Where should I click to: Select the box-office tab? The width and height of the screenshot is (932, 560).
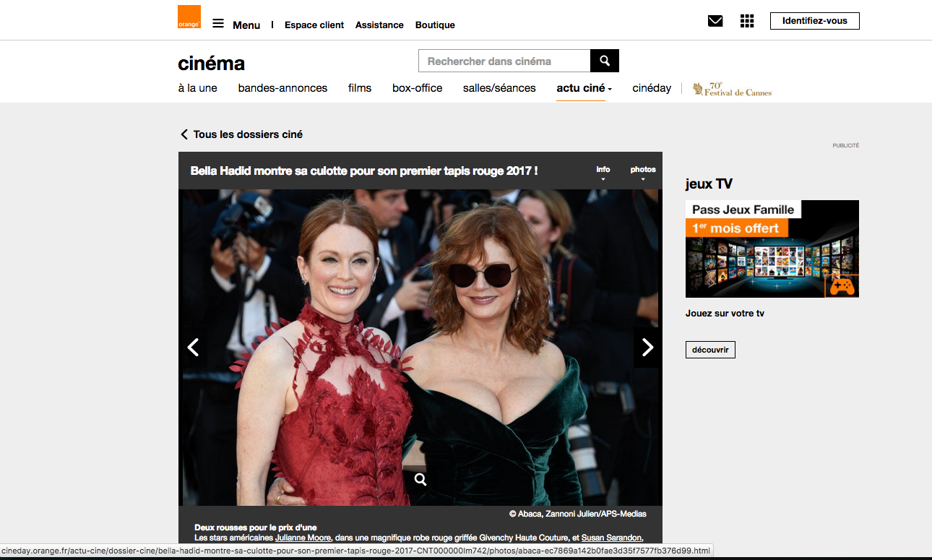[417, 88]
